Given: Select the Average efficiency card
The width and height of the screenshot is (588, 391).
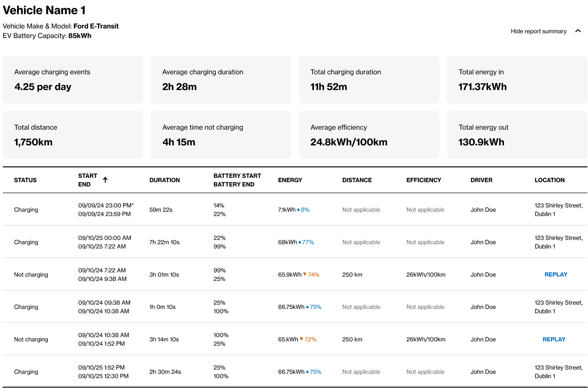Looking at the screenshot, I should click(x=369, y=135).
